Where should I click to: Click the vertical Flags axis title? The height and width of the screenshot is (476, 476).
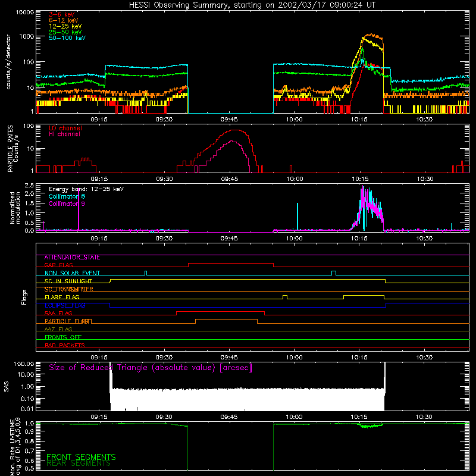tap(24, 297)
